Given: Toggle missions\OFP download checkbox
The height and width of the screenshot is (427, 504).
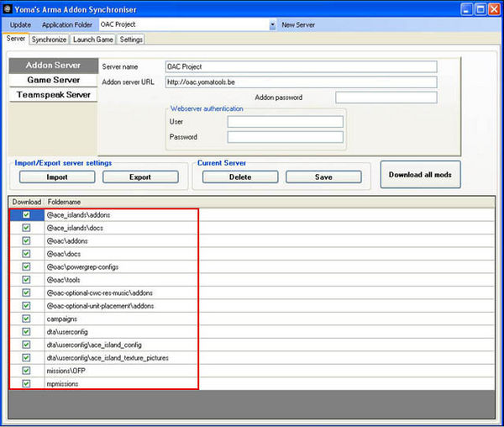Looking at the screenshot, I should (x=26, y=371).
